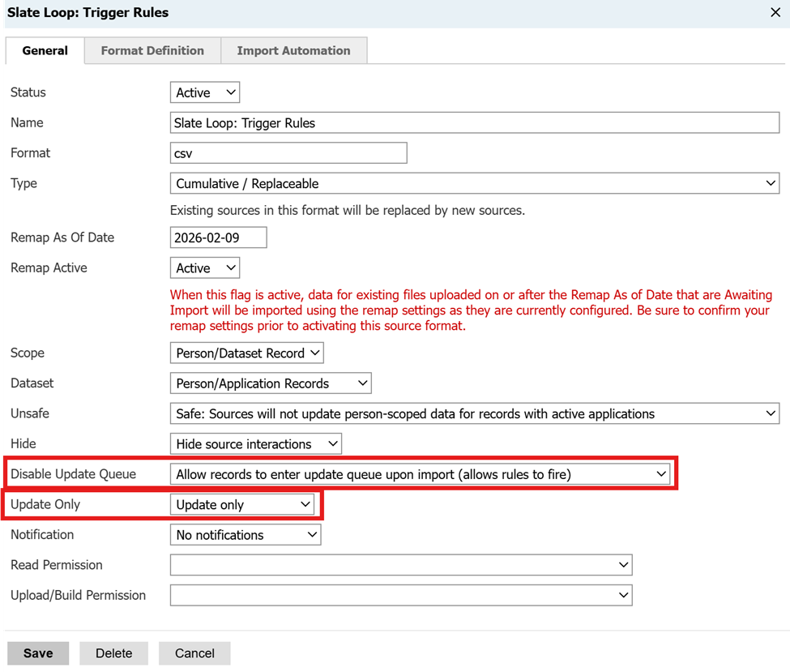Open the Remap Active dropdown
Viewport: 790px width, 672px height.
coord(205,268)
